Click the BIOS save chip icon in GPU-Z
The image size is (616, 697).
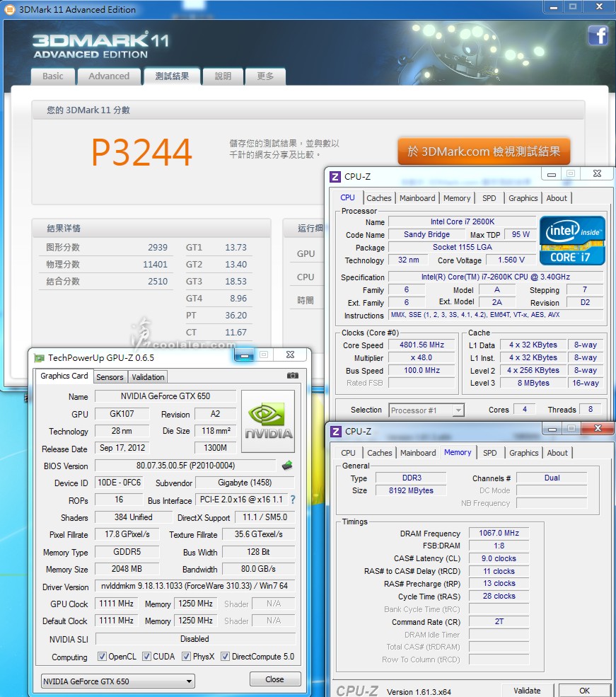(287, 466)
